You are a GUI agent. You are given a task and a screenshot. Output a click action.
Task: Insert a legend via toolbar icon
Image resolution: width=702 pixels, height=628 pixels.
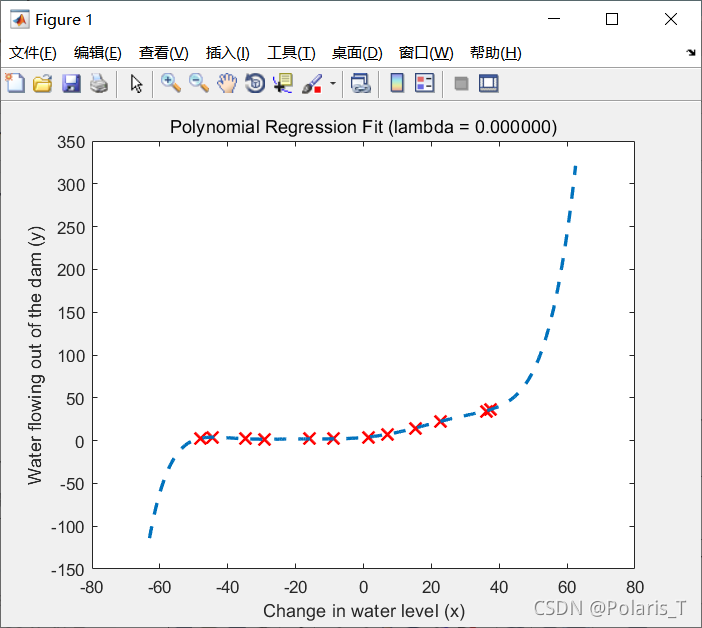[x=424, y=83]
